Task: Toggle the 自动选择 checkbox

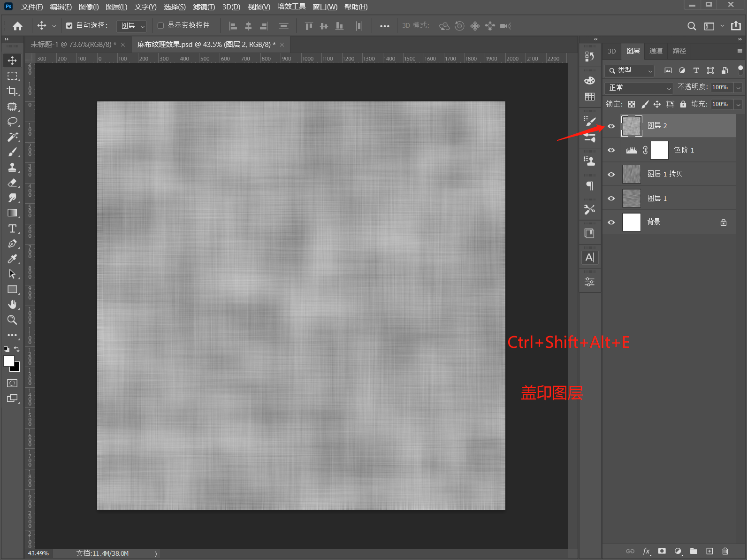Action: [x=69, y=26]
